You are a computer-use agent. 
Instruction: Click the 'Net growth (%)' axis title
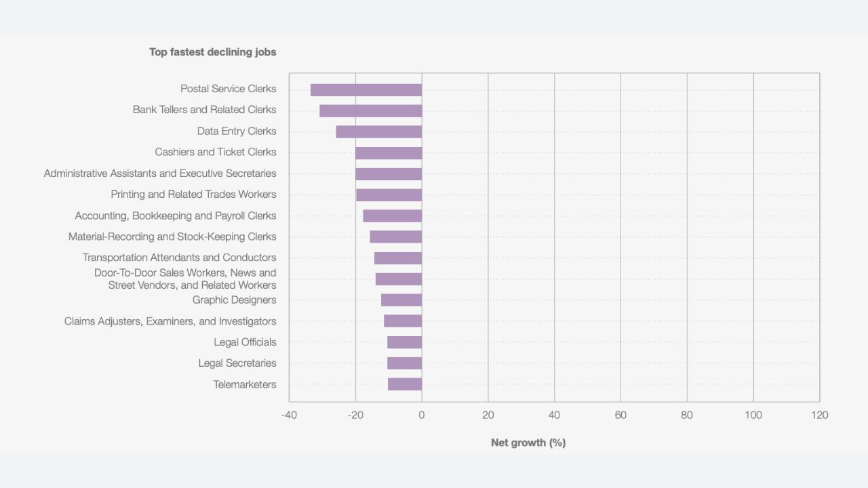tap(528, 443)
